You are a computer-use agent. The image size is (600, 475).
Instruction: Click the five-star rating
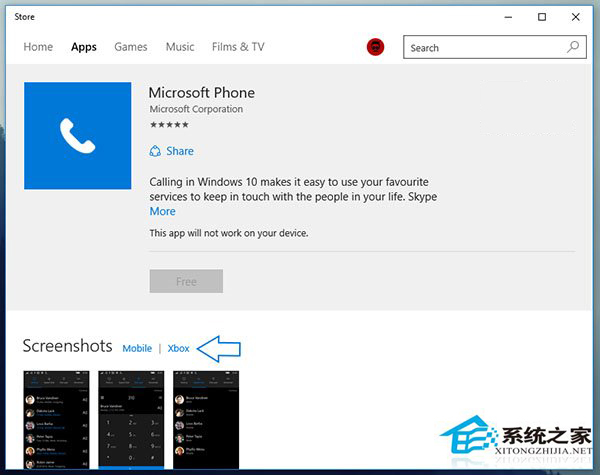pos(169,124)
